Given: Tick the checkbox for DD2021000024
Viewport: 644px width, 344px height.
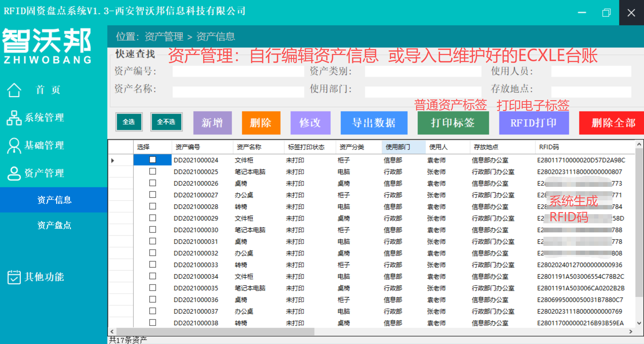Looking at the screenshot, I should (153, 160).
